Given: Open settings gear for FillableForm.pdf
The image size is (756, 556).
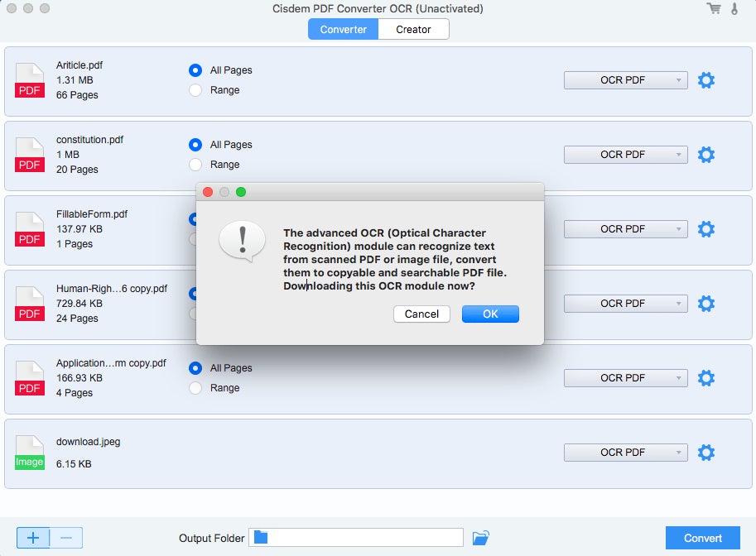Looking at the screenshot, I should [x=705, y=229].
